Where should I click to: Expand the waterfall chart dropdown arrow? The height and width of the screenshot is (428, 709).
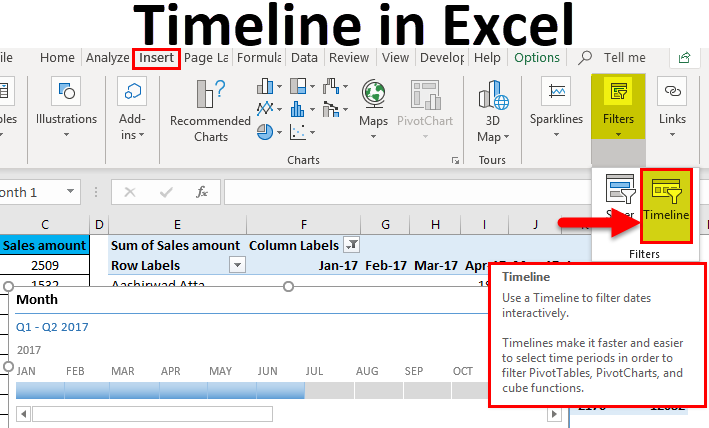(x=345, y=86)
